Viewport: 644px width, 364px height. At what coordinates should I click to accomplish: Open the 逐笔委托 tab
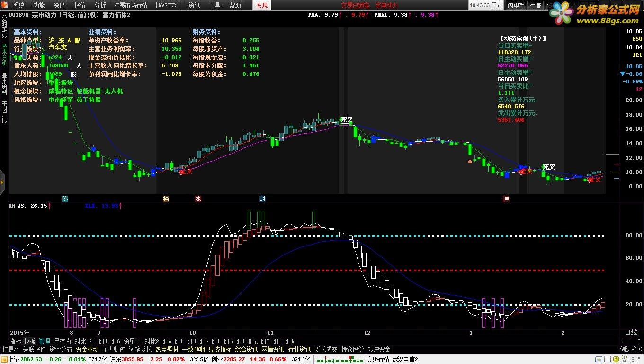click(140, 349)
